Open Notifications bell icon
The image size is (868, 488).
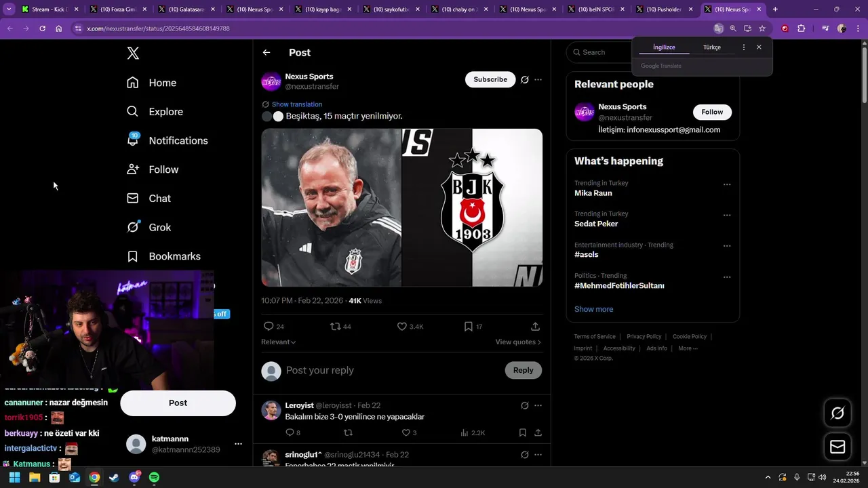click(133, 140)
